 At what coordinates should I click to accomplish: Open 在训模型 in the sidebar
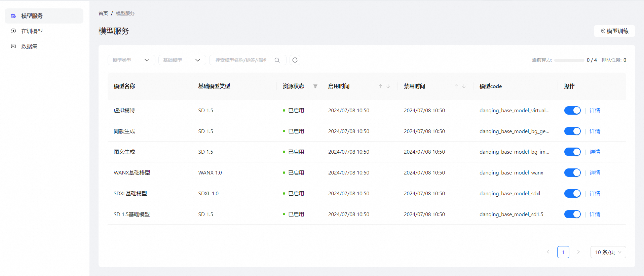pyautogui.click(x=44, y=31)
